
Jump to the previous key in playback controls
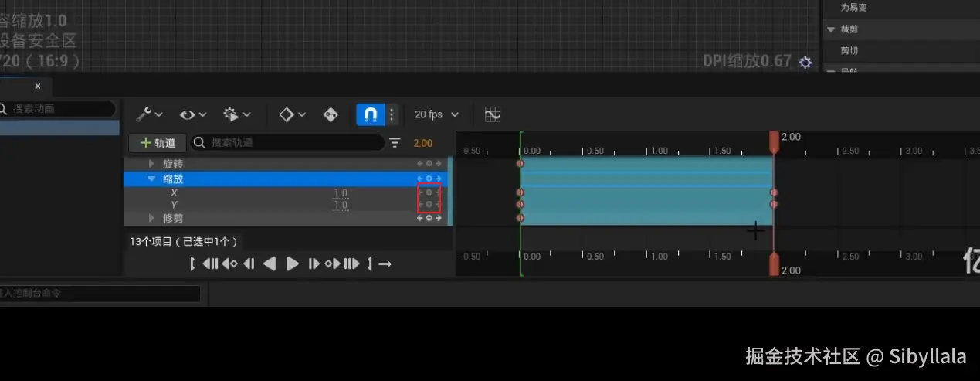click(x=230, y=264)
